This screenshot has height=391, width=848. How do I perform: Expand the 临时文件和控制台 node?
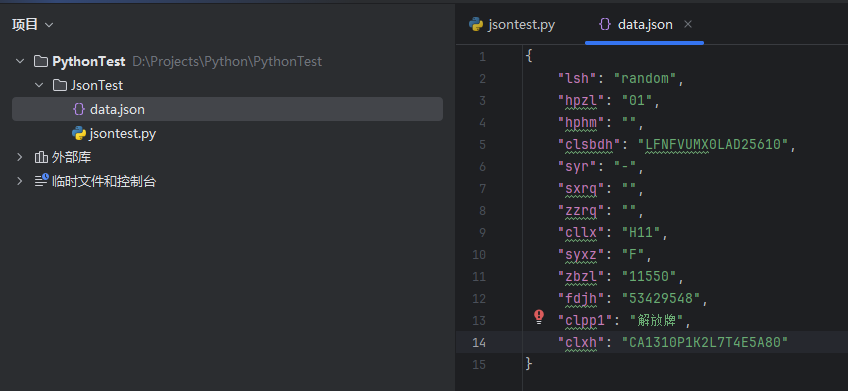pyautogui.click(x=20, y=181)
